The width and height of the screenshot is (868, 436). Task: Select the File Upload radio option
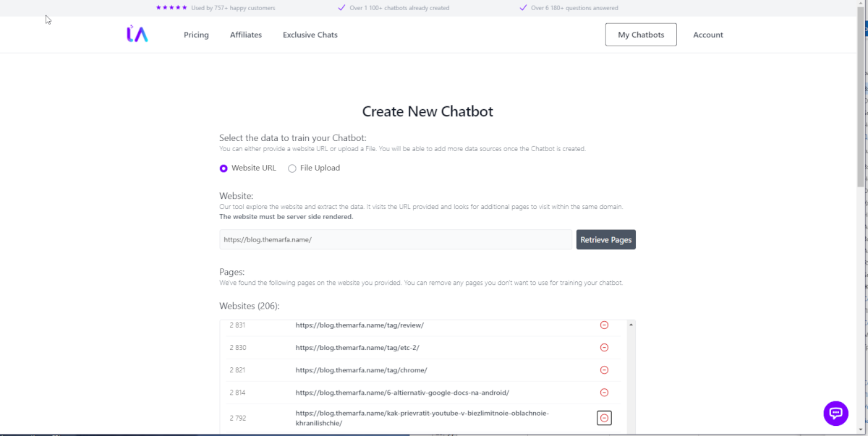point(292,168)
